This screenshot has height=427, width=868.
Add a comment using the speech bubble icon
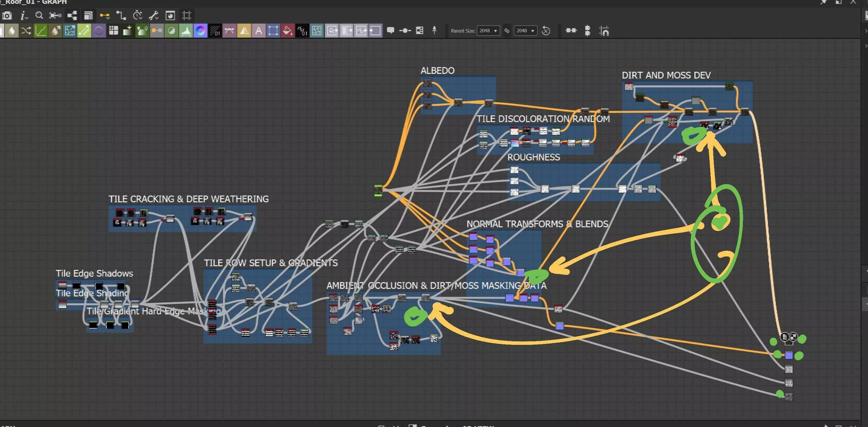tap(391, 31)
